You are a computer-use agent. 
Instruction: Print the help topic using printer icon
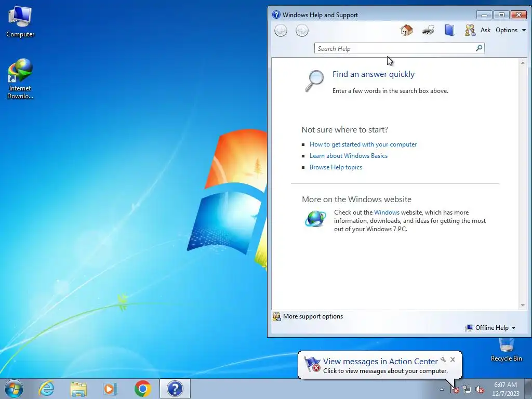click(428, 30)
